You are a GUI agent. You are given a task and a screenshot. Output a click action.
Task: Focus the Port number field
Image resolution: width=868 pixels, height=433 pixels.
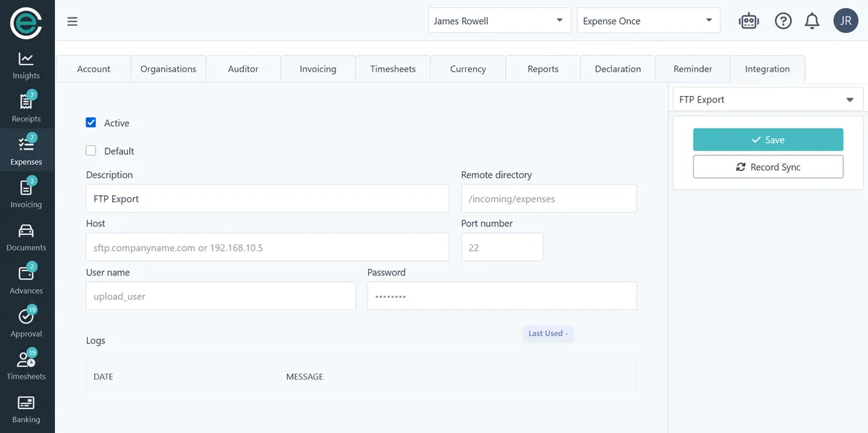(x=502, y=247)
